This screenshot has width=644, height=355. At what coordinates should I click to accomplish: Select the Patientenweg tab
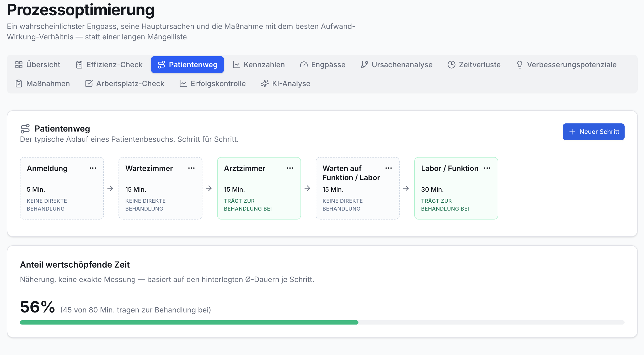pos(187,65)
